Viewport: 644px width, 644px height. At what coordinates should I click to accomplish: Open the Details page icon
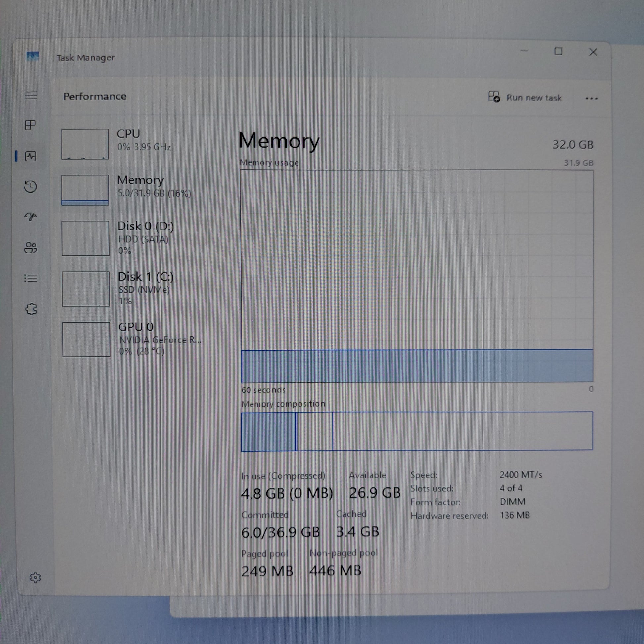click(x=31, y=278)
